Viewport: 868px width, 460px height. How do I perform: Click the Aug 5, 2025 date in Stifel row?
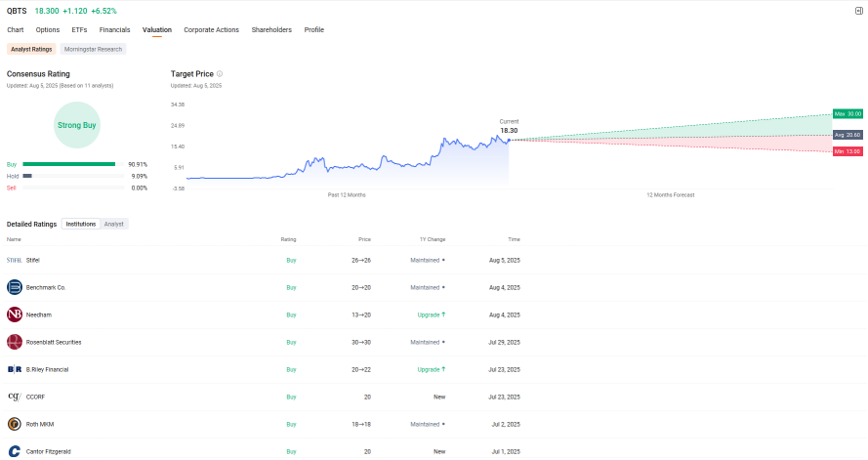click(x=505, y=260)
